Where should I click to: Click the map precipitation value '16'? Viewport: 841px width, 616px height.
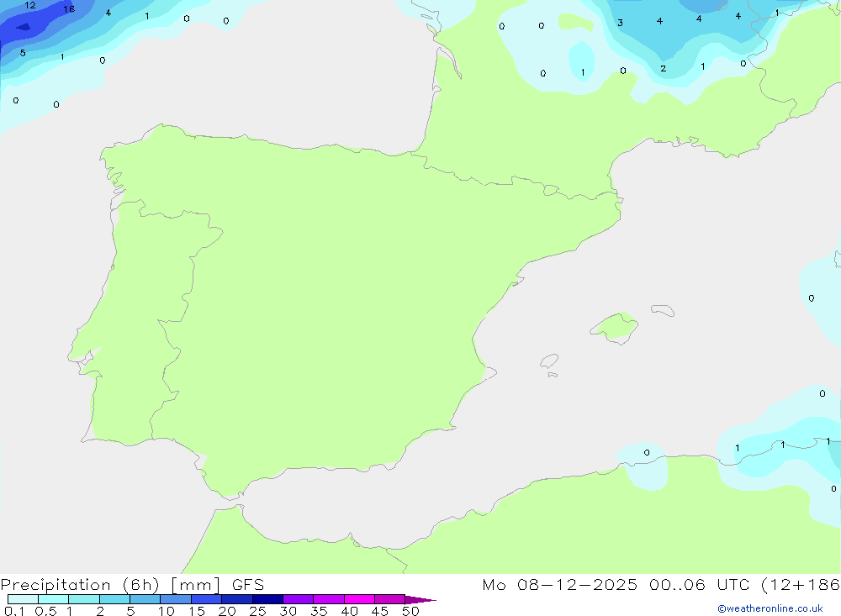click(69, 9)
